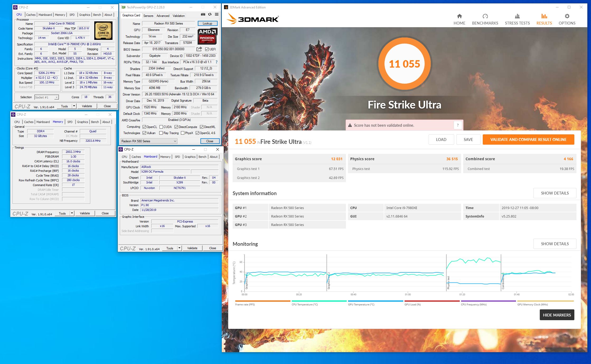Show details for System information
The height and width of the screenshot is (364, 591).
(555, 193)
